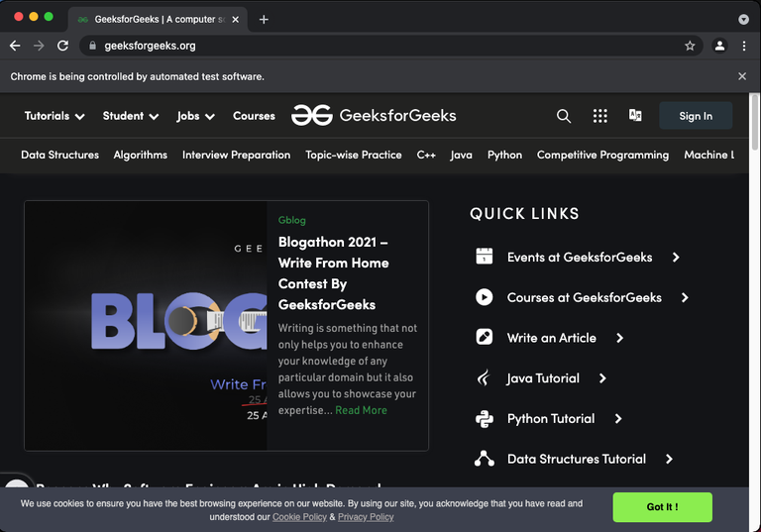Click the chevron next to Courses at GeeksforGeeks
This screenshot has width=761, height=532.
point(685,297)
